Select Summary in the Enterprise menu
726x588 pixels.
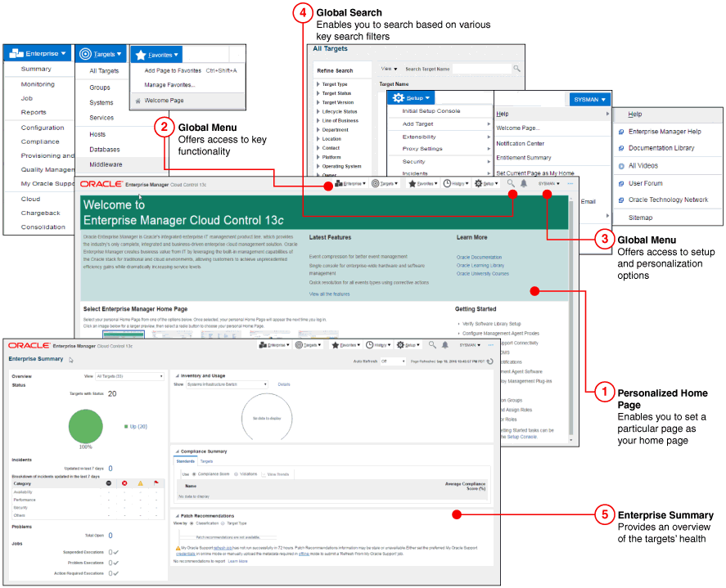(36, 69)
